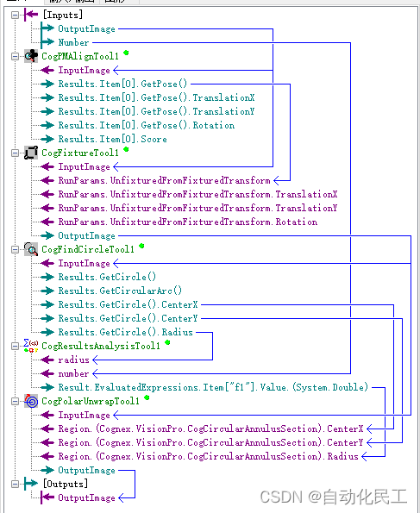Select the CogPMAlignTool1 tool name
420x513 pixels.
(80, 56)
